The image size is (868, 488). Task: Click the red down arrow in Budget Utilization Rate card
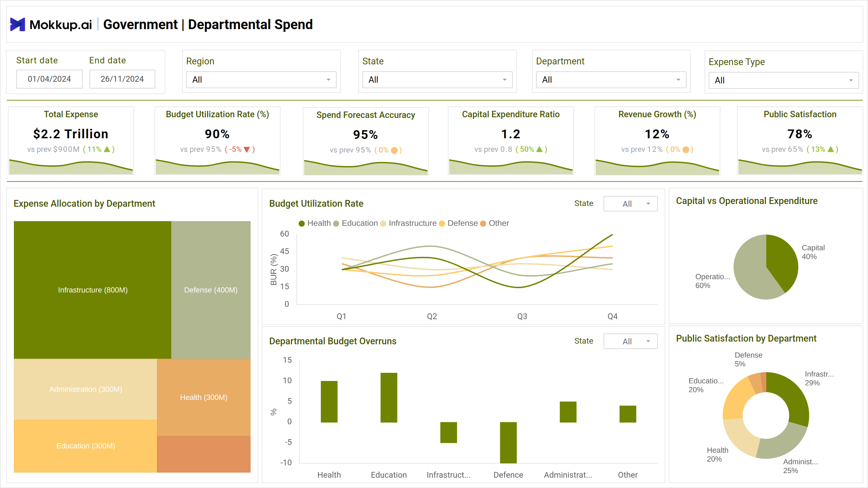pos(247,149)
